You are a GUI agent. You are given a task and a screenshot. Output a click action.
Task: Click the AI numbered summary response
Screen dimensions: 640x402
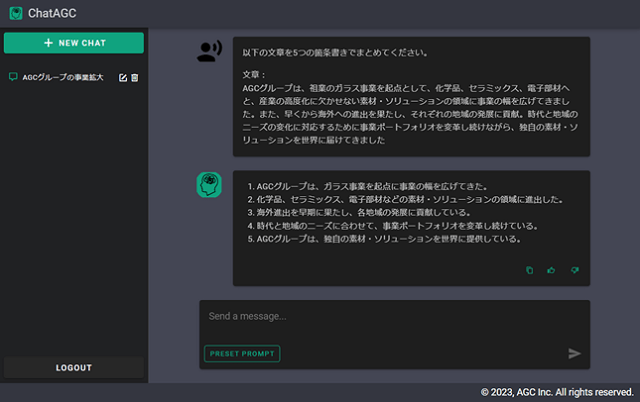(x=410, y=213)
